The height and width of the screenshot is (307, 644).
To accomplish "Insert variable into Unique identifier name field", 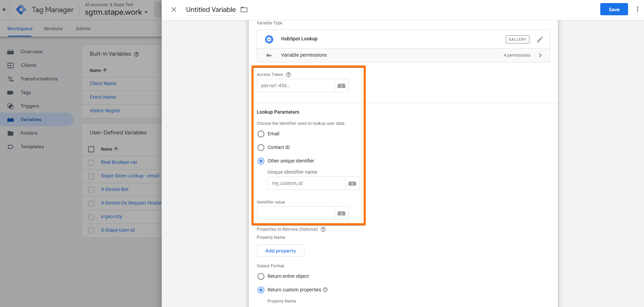I will [x=353, y=183].
